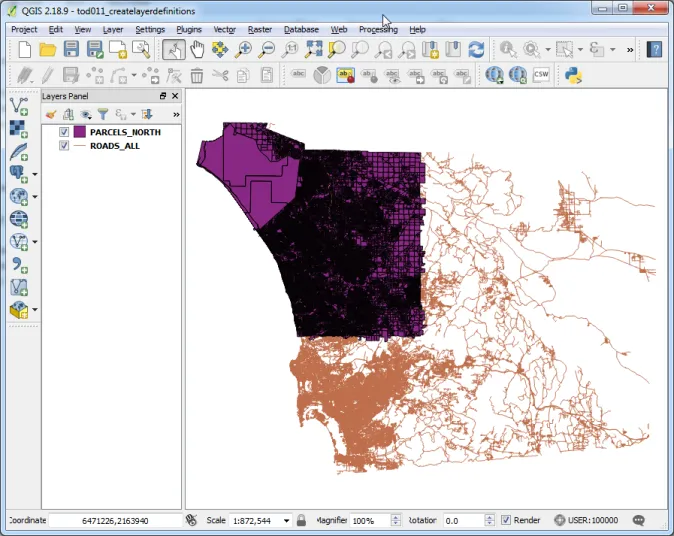Image resolution: width=674 pixels, height=536 pixels.
Task: Open the Scale dropdown list
Action: click(x=286, y=521)
